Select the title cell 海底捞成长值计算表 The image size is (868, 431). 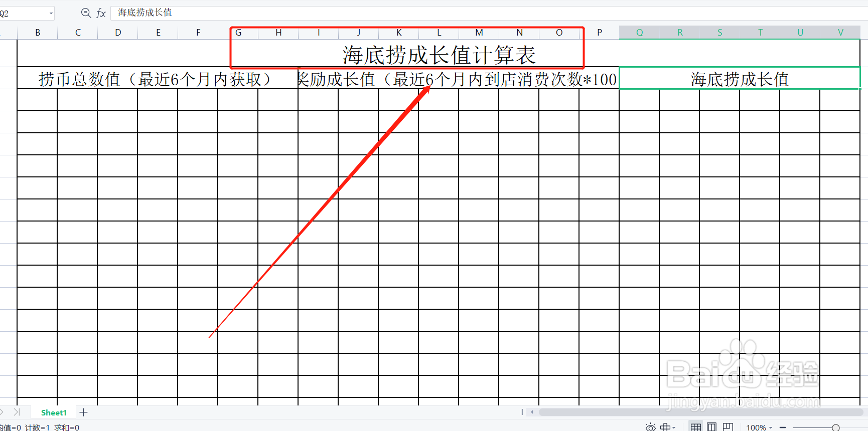click(439, 53)
